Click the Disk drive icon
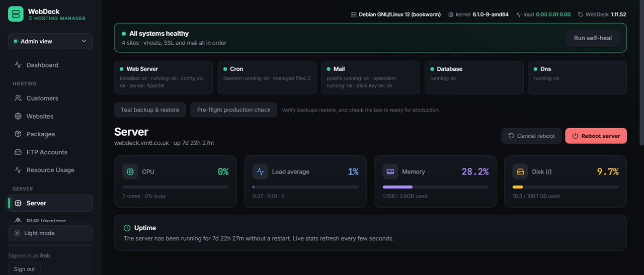Viewport: 644px width, 275px height. click(x=520, y=171)
